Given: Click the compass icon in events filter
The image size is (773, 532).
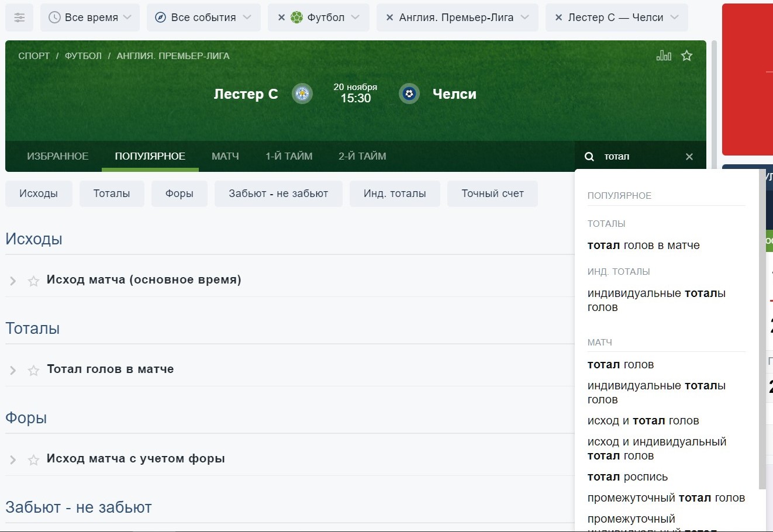Looking at the screenshot, I should [160, 18].
